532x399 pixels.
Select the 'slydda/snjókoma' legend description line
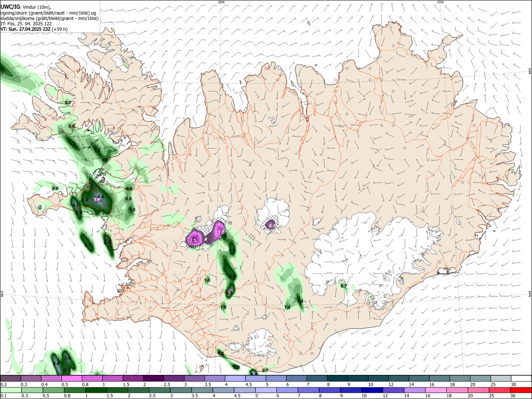click(49, 18)
